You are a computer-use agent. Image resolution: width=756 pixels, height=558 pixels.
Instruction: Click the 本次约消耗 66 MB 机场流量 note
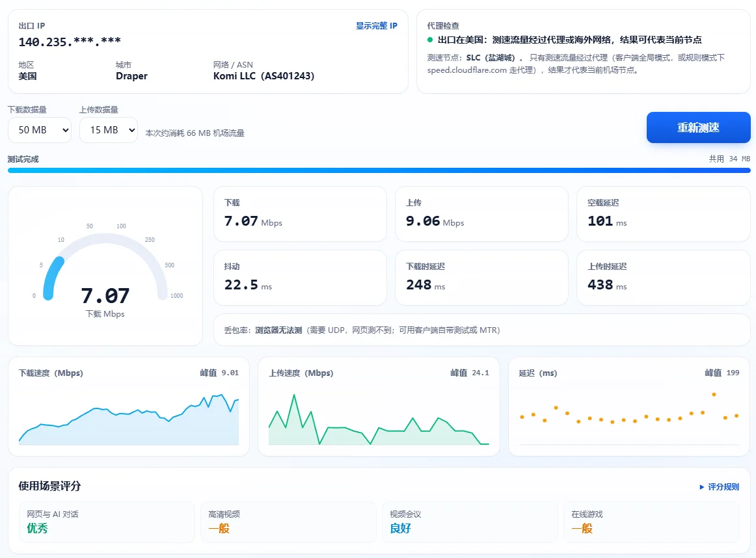[195, 133]
